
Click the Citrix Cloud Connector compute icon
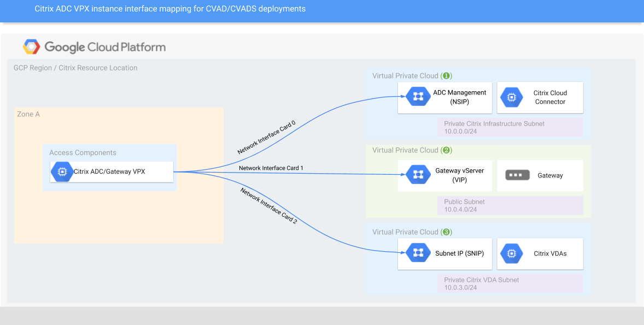pos(511,97)
